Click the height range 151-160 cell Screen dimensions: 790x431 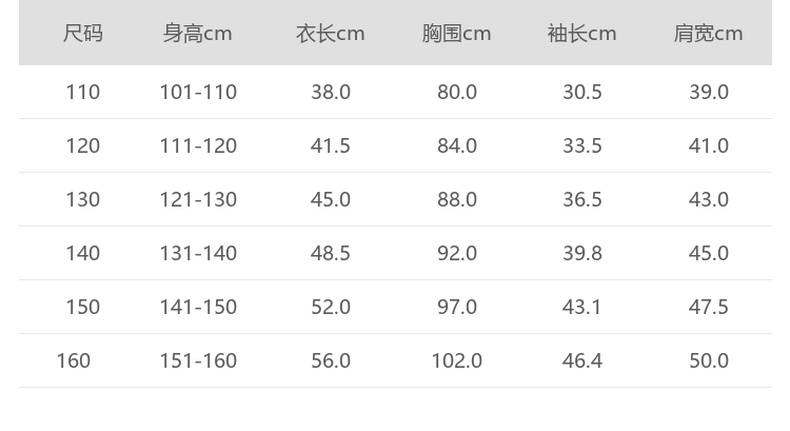(x=198, y=360)
